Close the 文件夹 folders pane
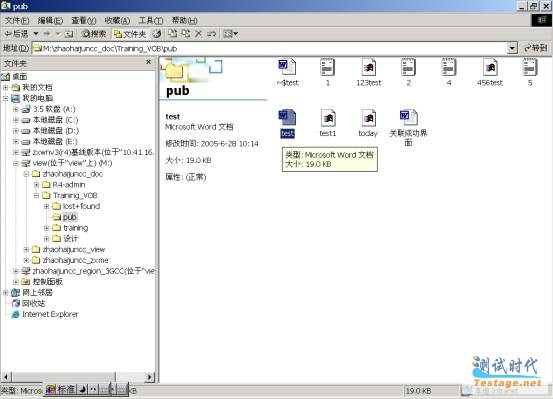 pyautogui.click(x=148, y=62)
